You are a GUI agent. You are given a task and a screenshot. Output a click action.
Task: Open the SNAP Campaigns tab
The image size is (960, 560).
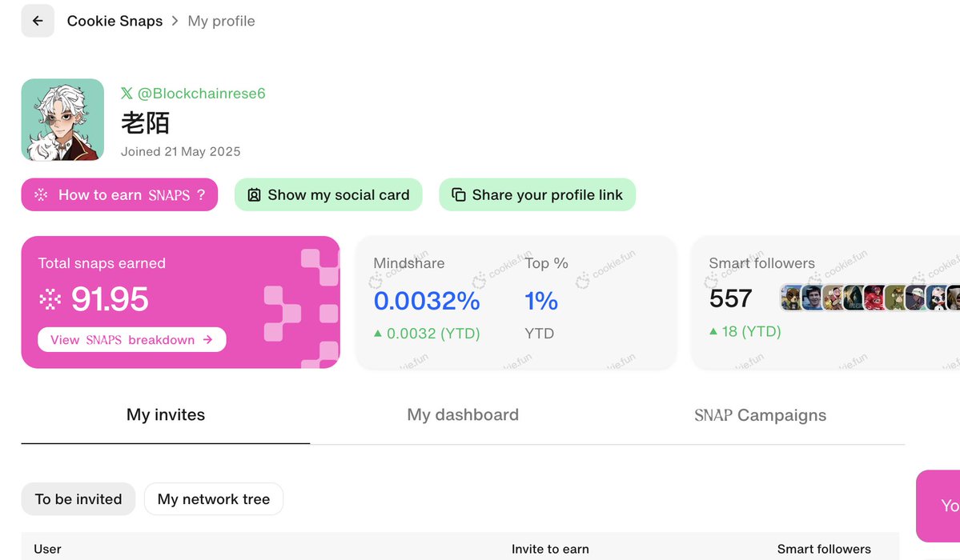click(x=761, y=415)
